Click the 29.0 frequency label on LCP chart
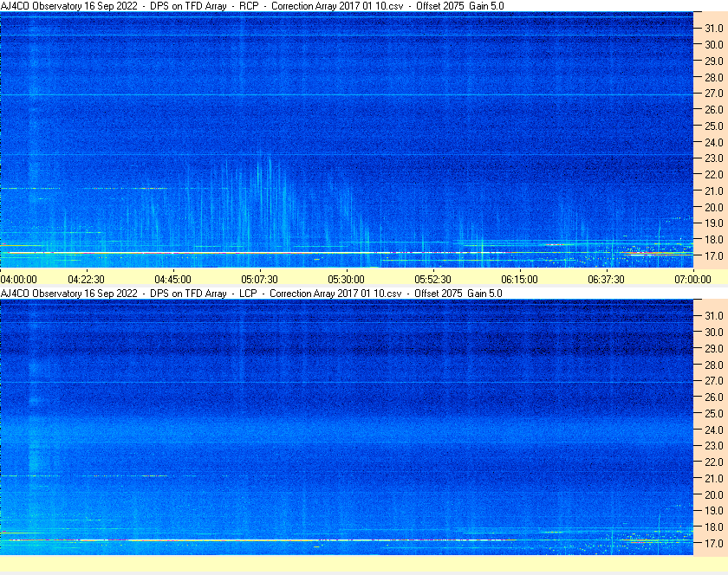 coord(714,348)
